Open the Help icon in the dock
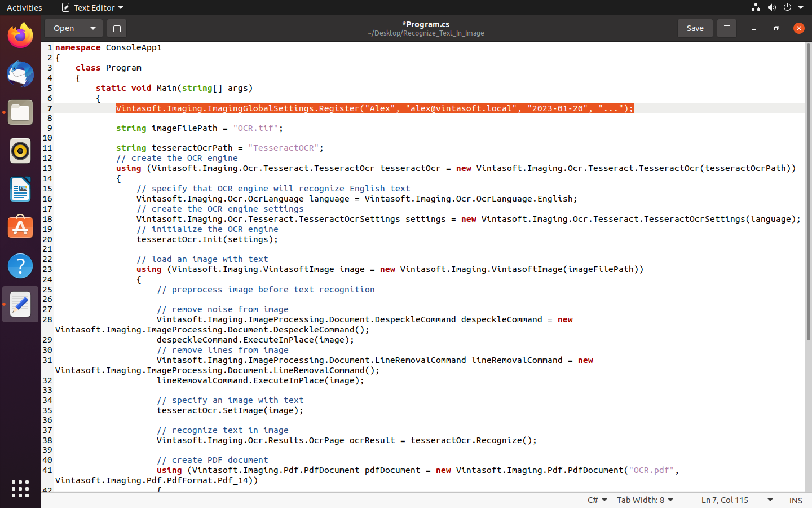Viewport: 812px width, 508px height. coord(20,266)
